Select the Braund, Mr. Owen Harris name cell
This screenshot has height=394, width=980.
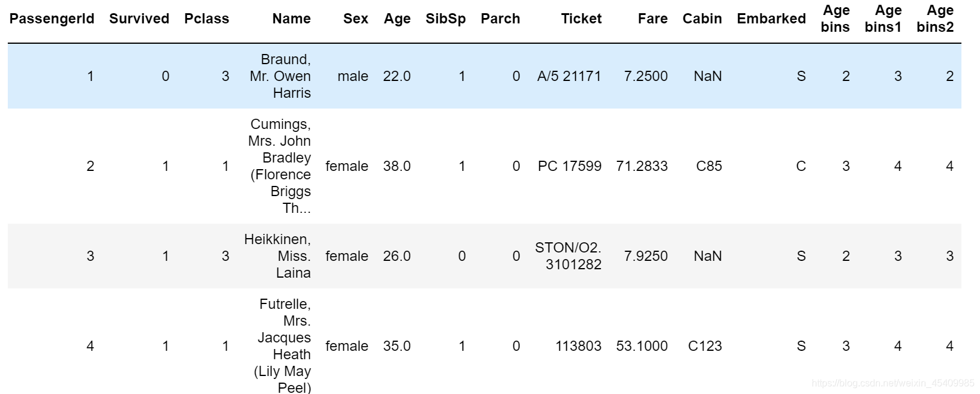[x=280, y=76]
